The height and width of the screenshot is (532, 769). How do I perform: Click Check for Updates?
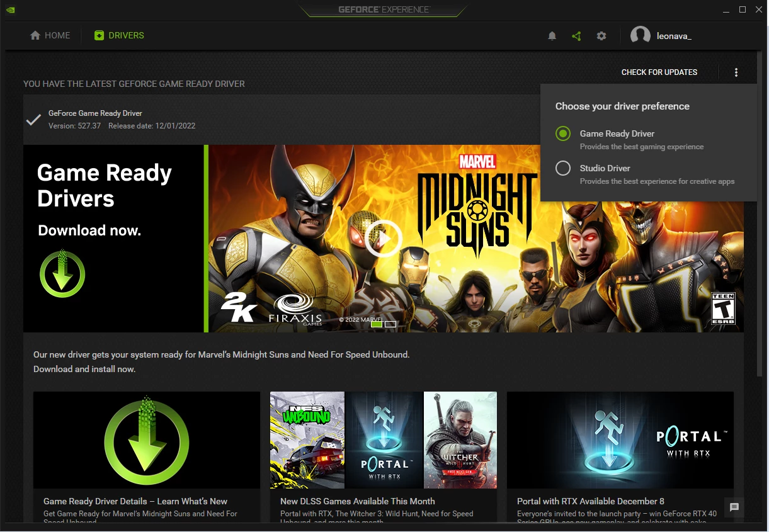659,72
